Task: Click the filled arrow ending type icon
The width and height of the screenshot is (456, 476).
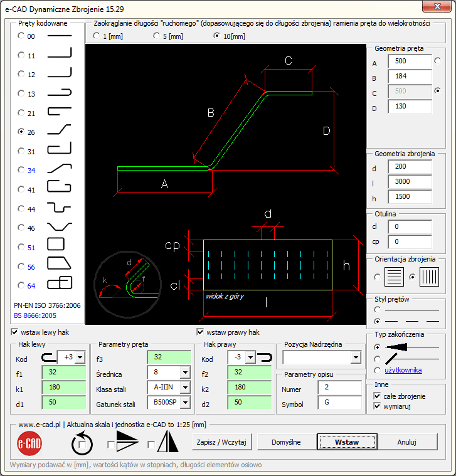Action: [x=411, y=347]
